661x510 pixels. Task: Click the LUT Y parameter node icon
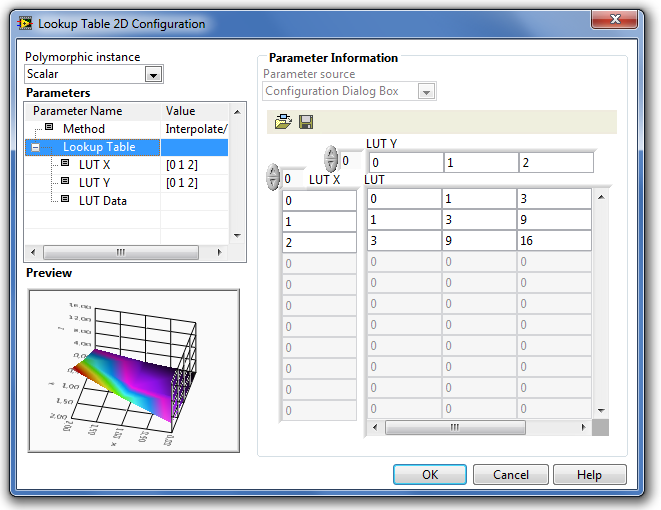(x=65, y=182)
